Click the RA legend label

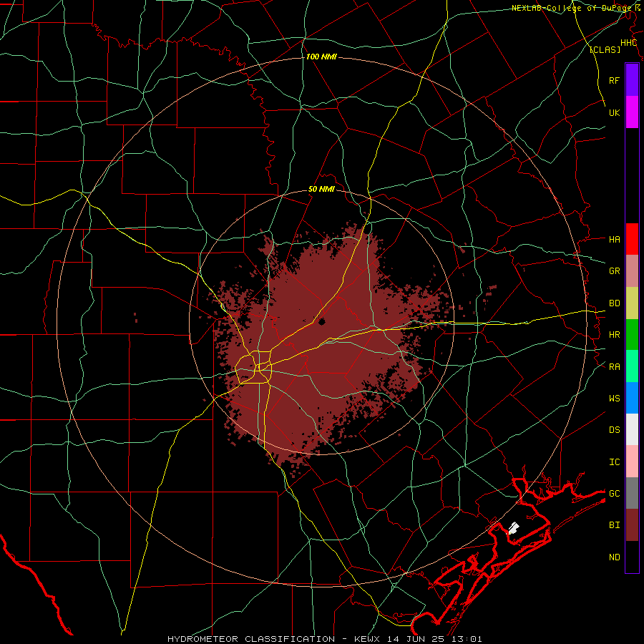coord(615,366)
